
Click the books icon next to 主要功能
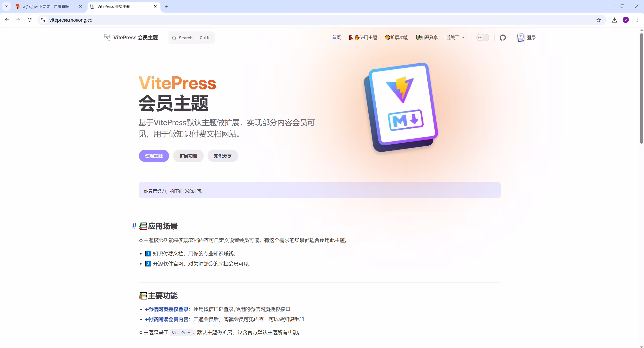point(143,296)
